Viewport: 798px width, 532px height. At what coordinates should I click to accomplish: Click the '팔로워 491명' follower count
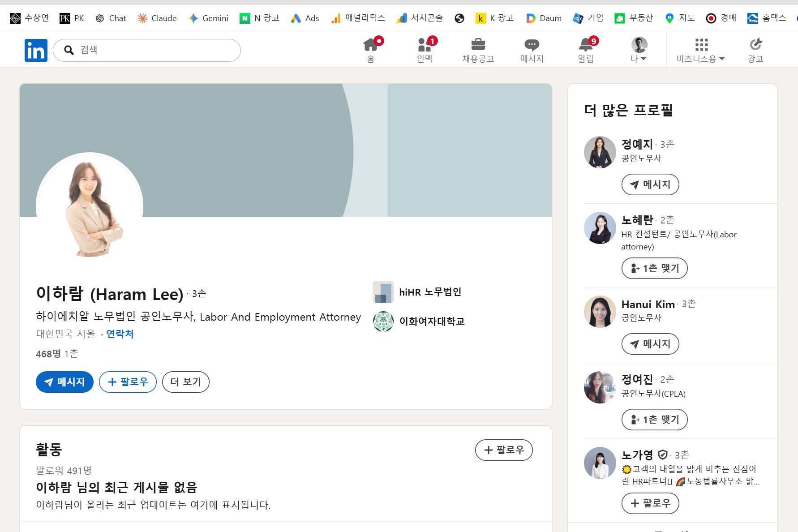point(64,471)
